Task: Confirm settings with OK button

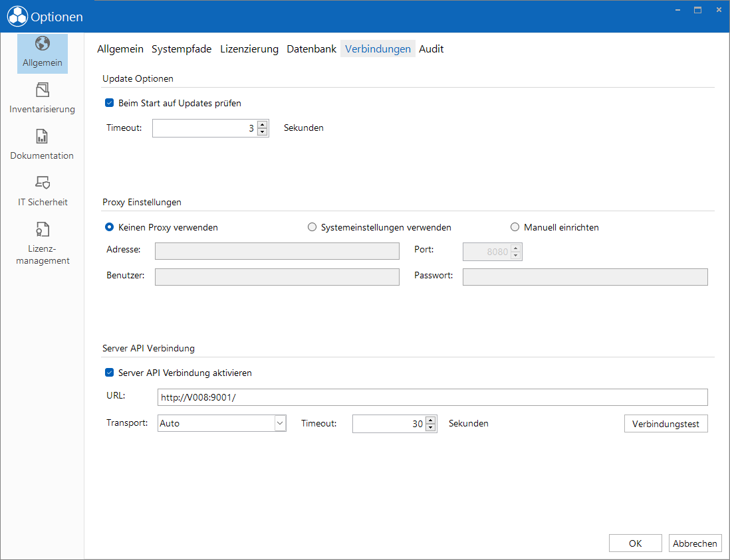Action: (x=635, y=543)
